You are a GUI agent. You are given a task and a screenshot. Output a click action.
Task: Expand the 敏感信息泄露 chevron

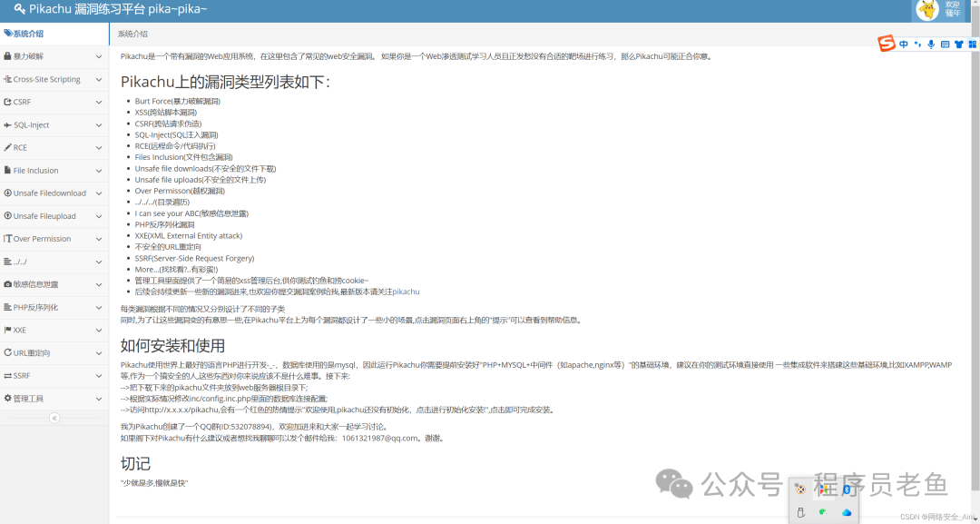click(99, 284)
